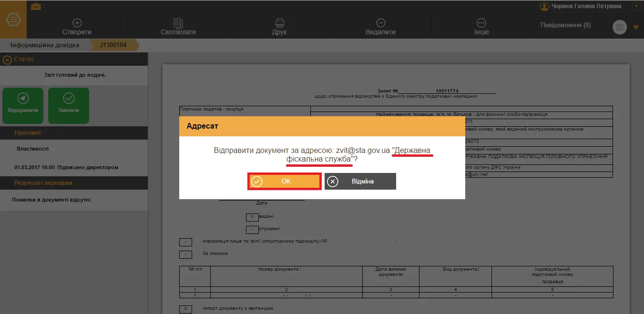Click the Змінити edit button
The image size is (644, 314).
pos(69,105)
